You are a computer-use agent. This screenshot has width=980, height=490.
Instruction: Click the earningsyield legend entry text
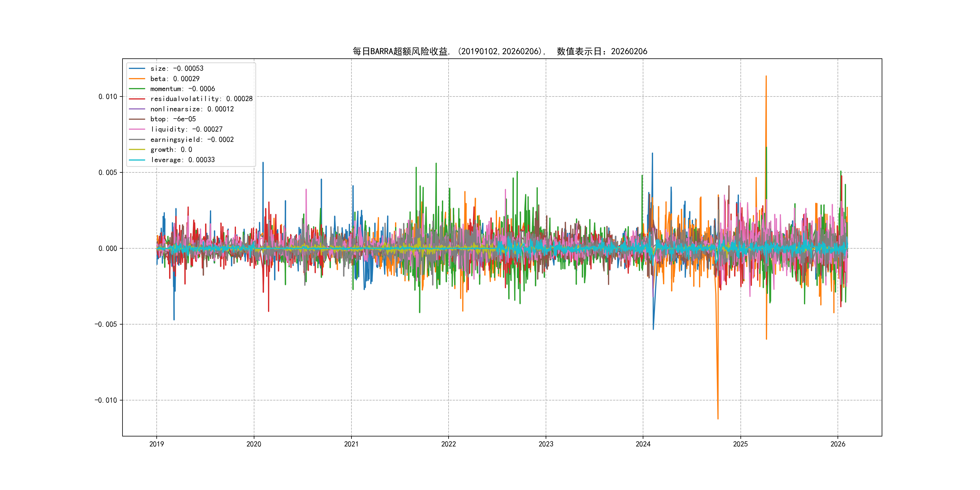point(192,140)
